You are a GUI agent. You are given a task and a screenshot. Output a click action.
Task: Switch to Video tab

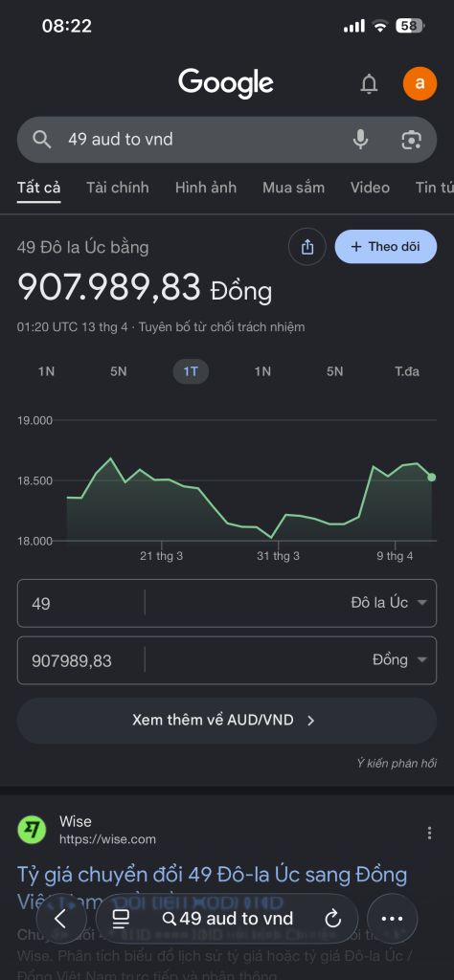pos(370,188)
